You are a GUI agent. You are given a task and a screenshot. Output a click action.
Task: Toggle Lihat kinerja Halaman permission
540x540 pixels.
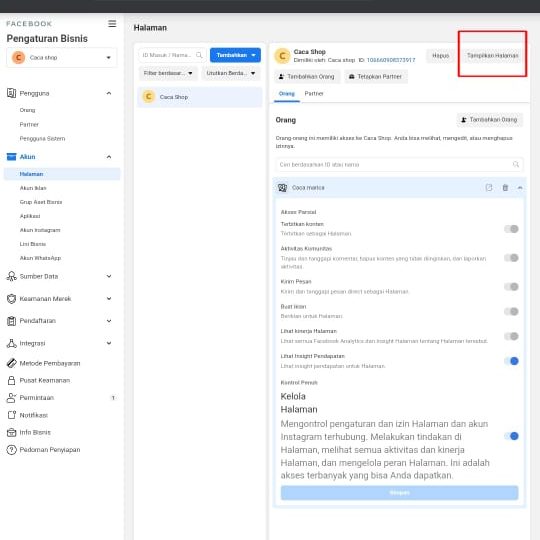click(511, 336)
